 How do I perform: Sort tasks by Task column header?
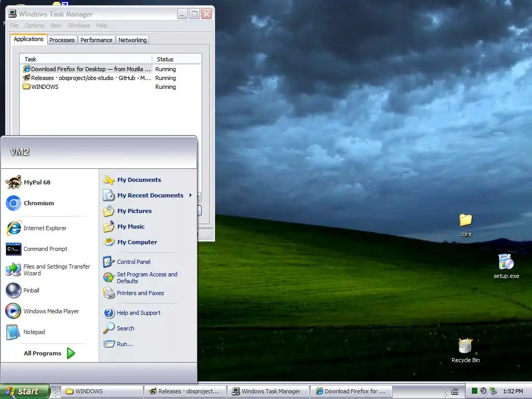click(86, 59)
